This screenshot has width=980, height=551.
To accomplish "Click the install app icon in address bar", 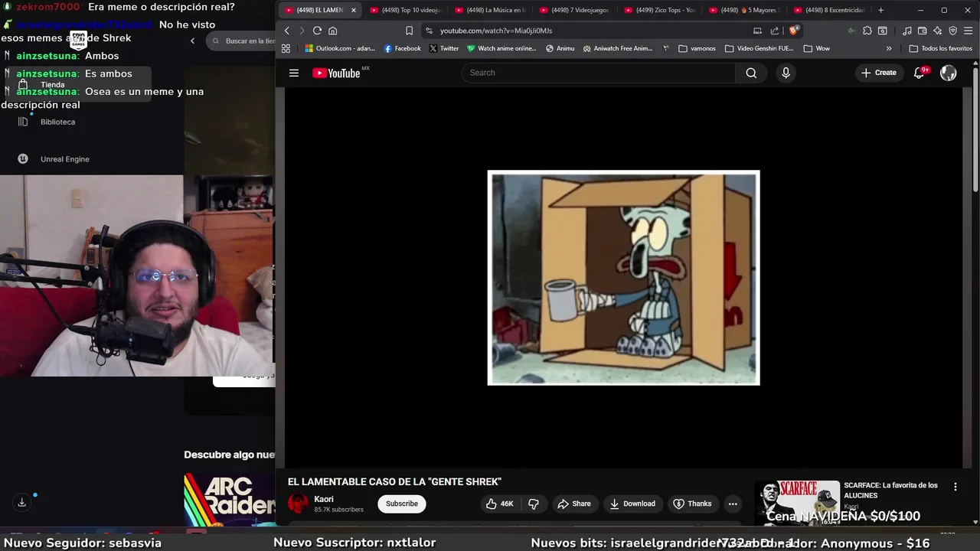I will pyautogui.click(x=757, y=31).
